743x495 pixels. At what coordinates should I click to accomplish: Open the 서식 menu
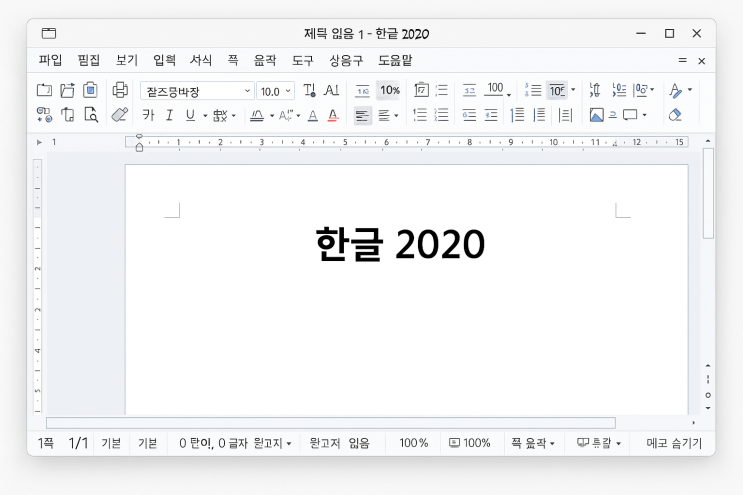pos(201,60)
